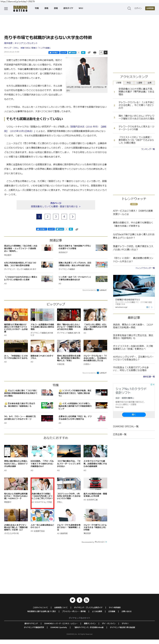Viewport: 159px width, 644px height.
Task: Click the print icon under article title
Action: (x=95, y=53)
